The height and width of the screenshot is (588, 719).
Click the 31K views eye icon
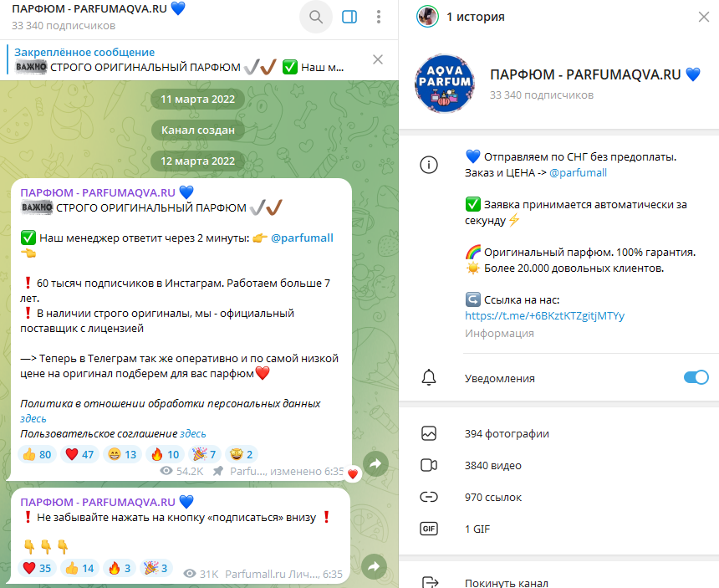[x=190, y=574]
